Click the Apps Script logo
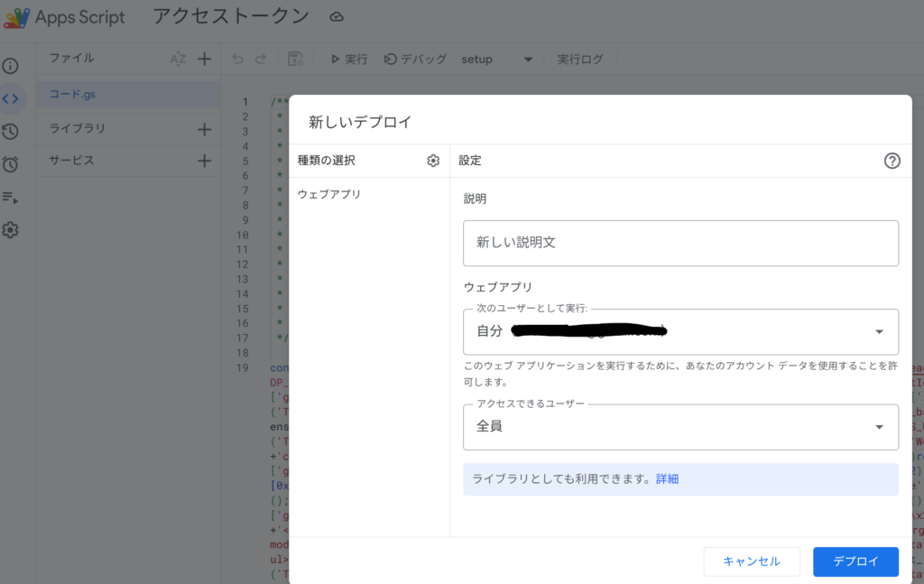This screenshot has width=924, height=584. pos(17,17)
